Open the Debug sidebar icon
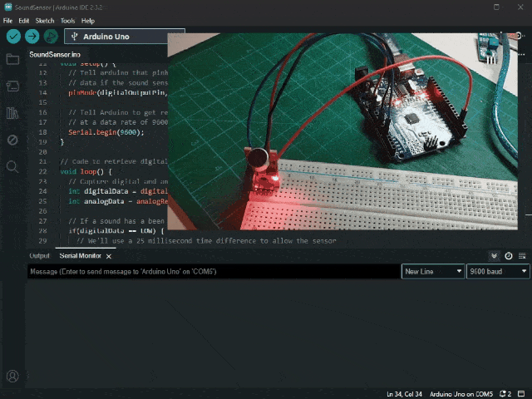This screenshot has height=399, width=532. click(x=12, y=140)
